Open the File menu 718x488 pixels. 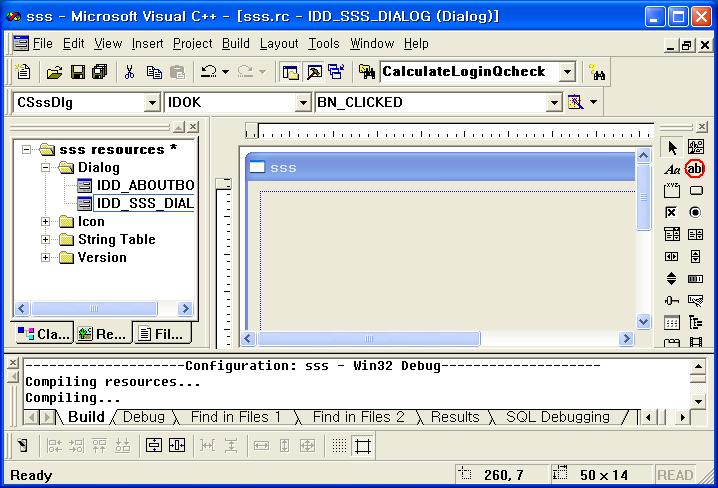click(x=42, y=43)
